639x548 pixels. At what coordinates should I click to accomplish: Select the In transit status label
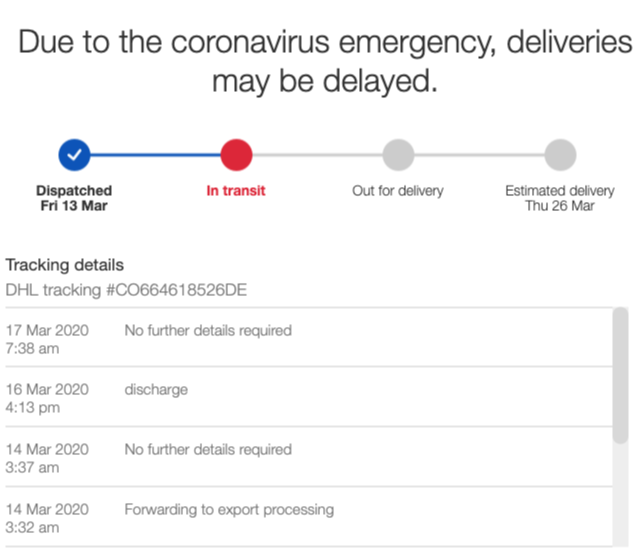(x=236, y=191)
